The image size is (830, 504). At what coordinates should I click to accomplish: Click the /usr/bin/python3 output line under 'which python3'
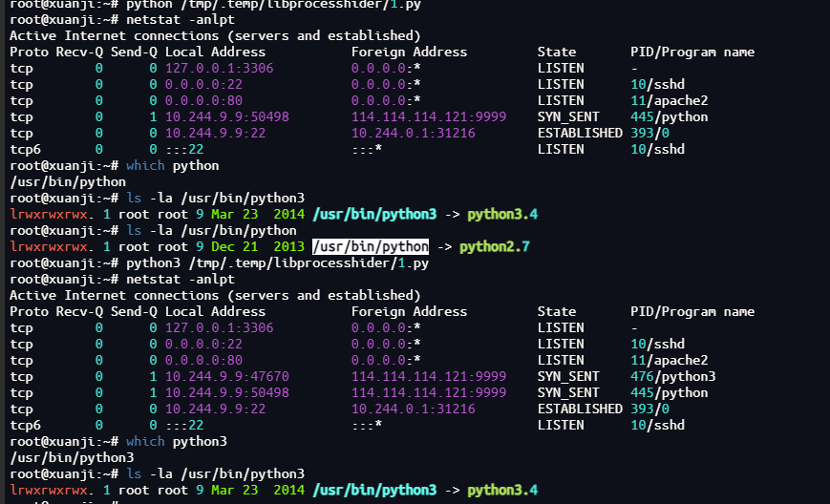pos(72,457)
